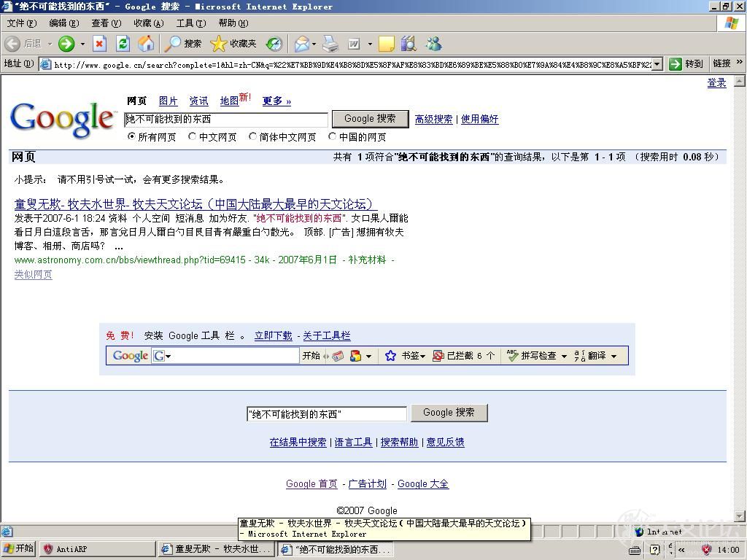This screenshot has height=560, width=747.
Task: Click in the bottom search input field
Action: pos(327,414)
